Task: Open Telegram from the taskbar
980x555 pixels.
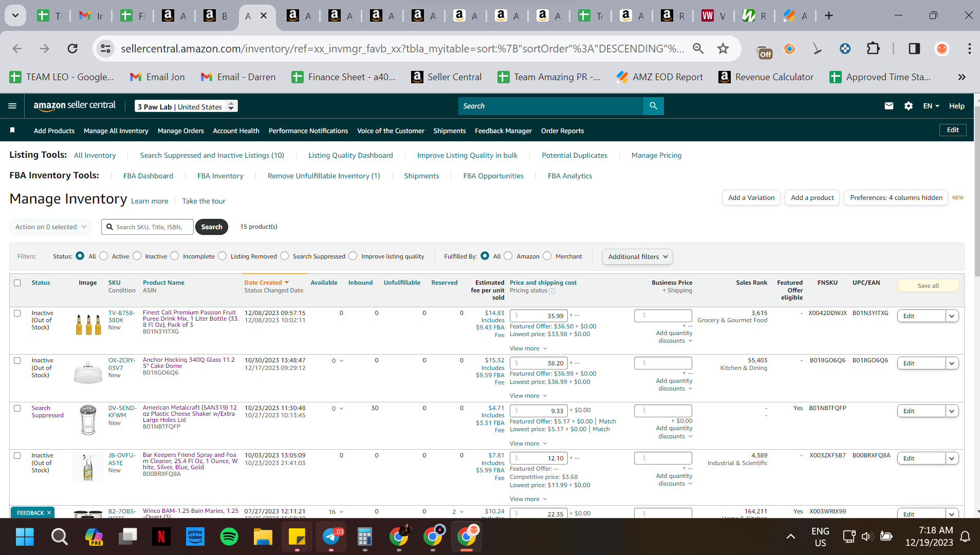Action: pyautogui.click(x=331, y=537)
